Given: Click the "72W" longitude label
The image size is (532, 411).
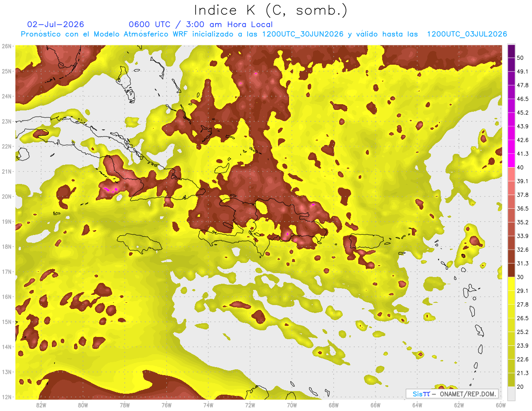Looking at the screenshot, I should [x=250, y=405].
